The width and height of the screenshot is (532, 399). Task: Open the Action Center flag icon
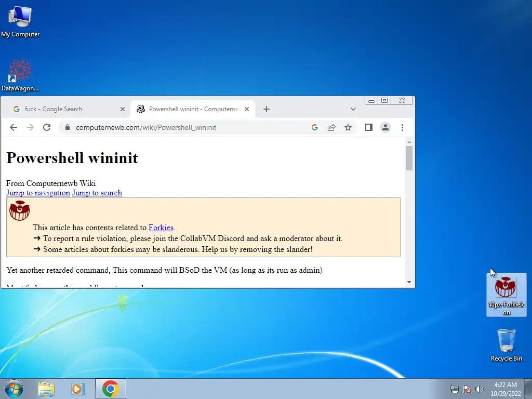coord(467,389)
